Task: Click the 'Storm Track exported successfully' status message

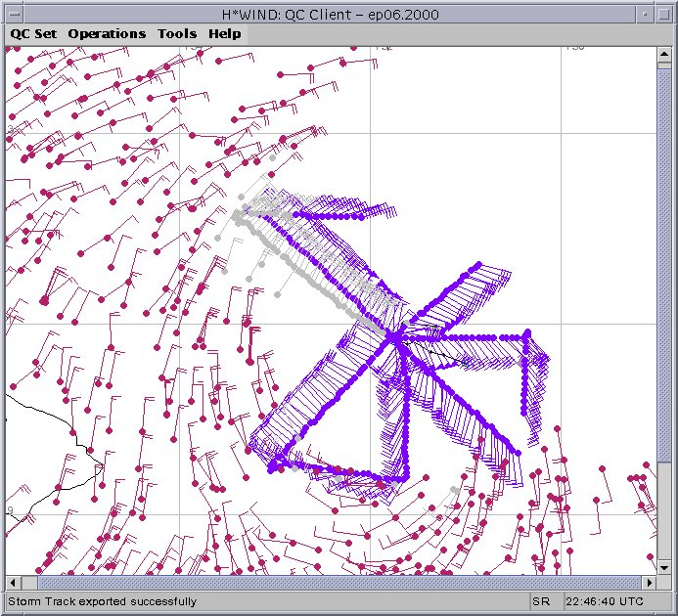Action: (103, 601)
